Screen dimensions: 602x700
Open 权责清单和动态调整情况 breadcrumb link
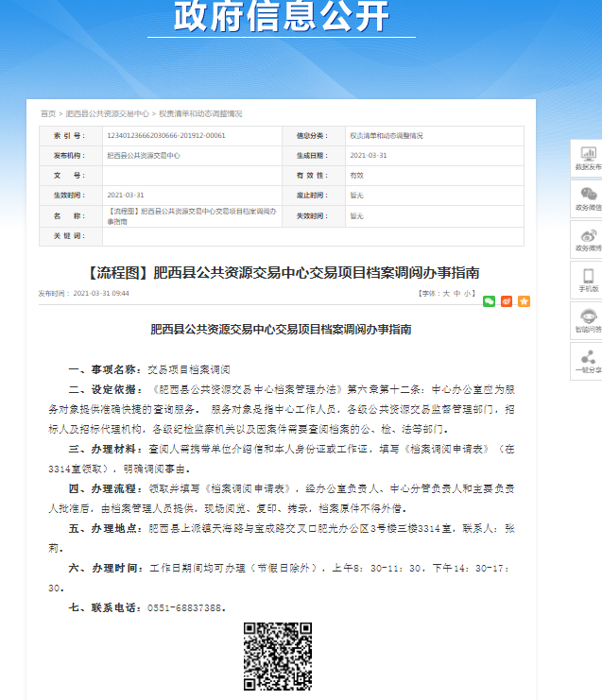[x=200, y=114]
